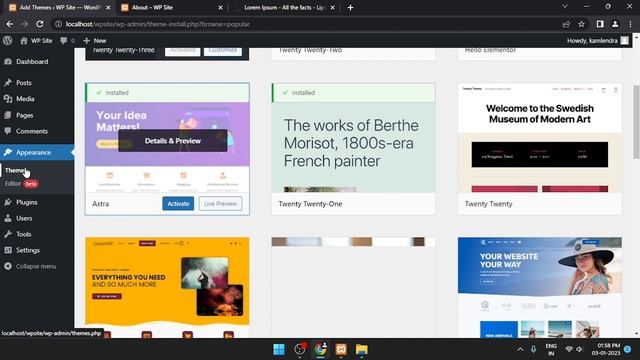Open Twenty Twenty theme thumbnail
Viewport: 640px width, 360px height.
pos(540,138)
